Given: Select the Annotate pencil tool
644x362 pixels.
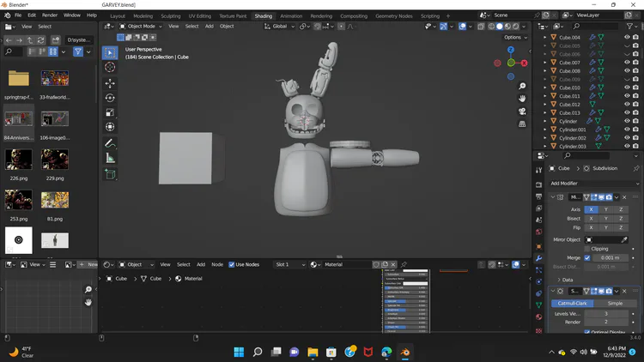Looking at the screenshot, I should [x=110, y=143].
